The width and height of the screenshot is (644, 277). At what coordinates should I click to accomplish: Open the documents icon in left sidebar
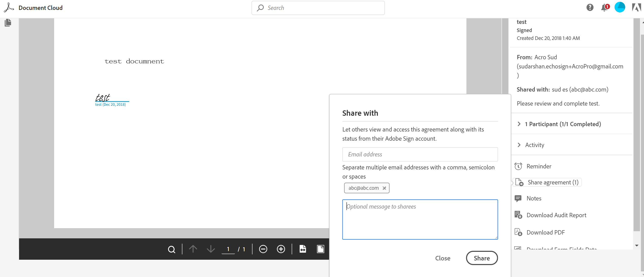(8, 23)
